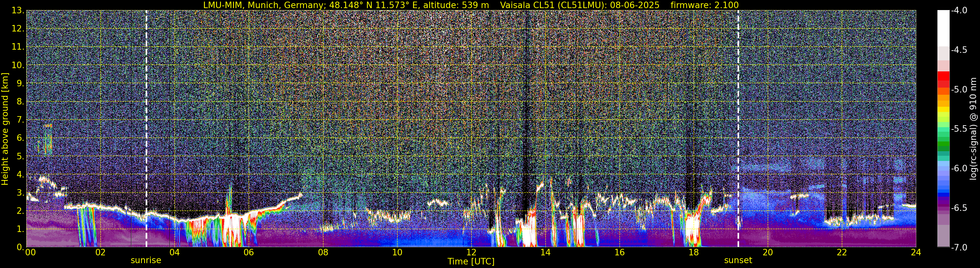Click the '2.' height axis tick label
Viewport: 980px width, 268px height.
pos(20,211)
